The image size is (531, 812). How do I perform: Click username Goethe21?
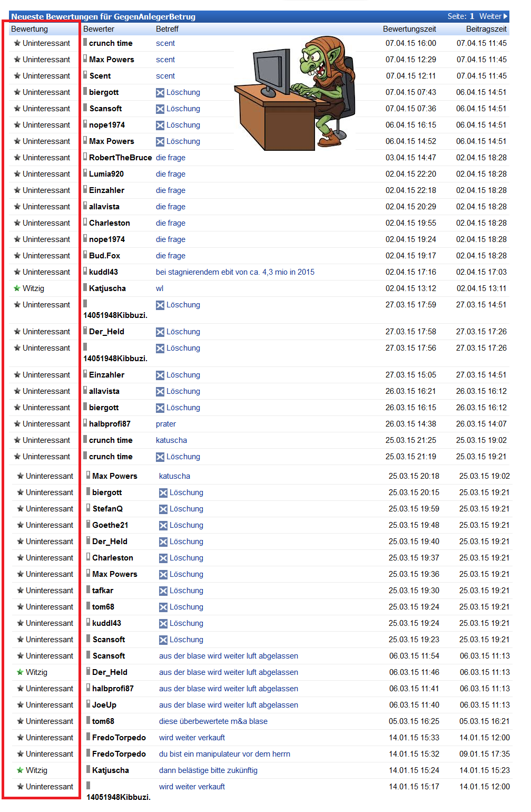pyautogui.click(x=110, y=525)
